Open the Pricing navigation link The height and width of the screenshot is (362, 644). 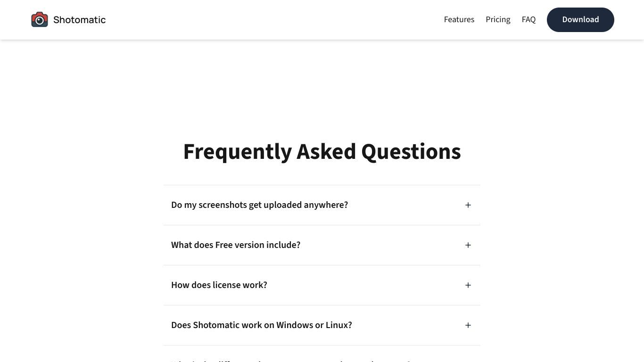coord(498,20)
